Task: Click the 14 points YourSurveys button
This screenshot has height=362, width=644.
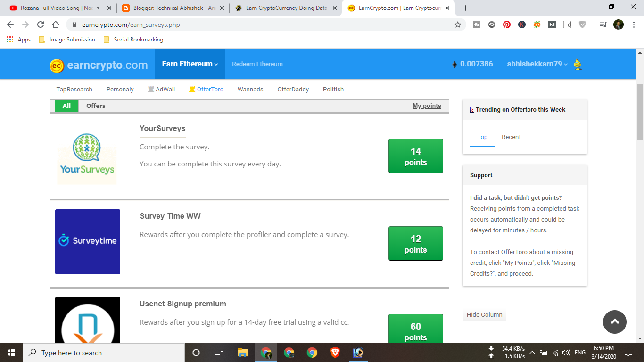Action: 416,156
